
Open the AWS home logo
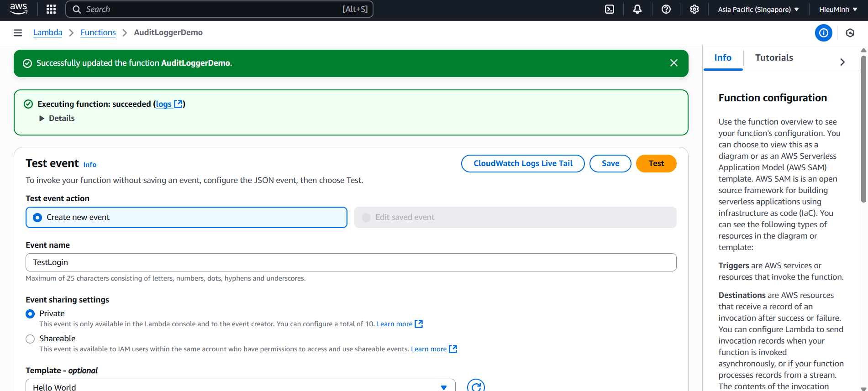pos(19,9)
